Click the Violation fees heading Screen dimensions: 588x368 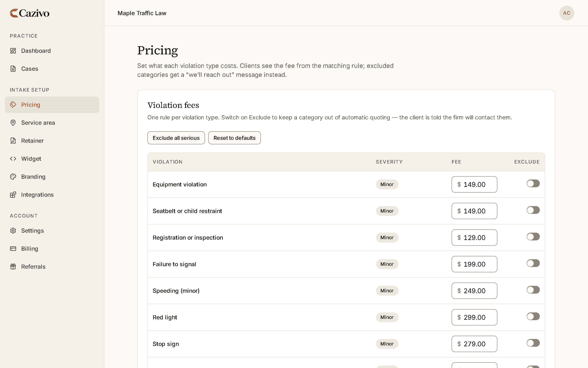173,105
